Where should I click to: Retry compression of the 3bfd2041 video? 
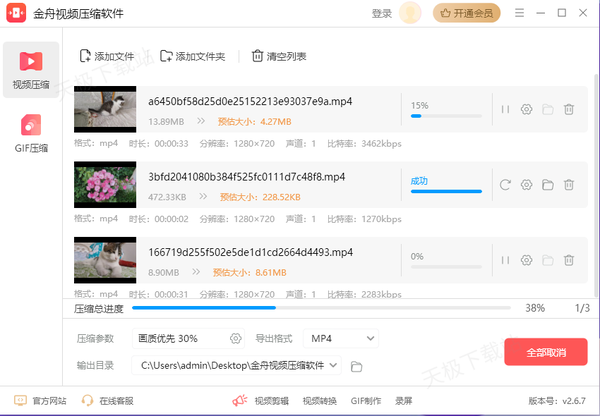(x=505, y=184)
